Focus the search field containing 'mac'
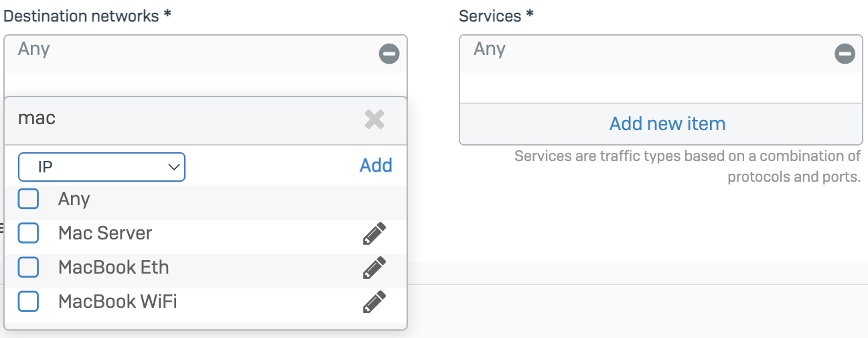Viewport: 868px width, 338px height. tap(188, 119)
